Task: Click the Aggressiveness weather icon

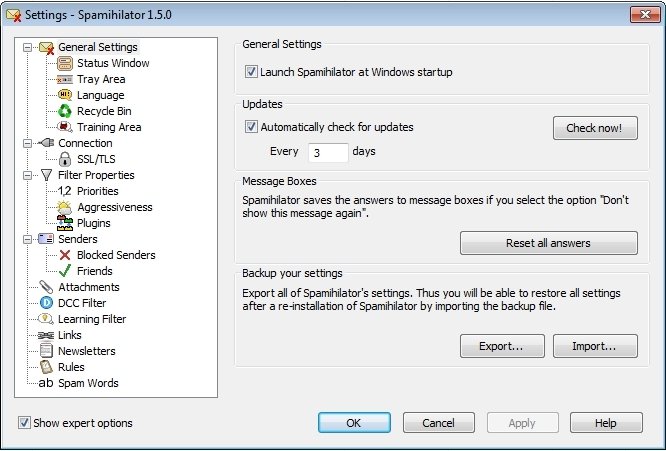Action: tap(65, 207)
